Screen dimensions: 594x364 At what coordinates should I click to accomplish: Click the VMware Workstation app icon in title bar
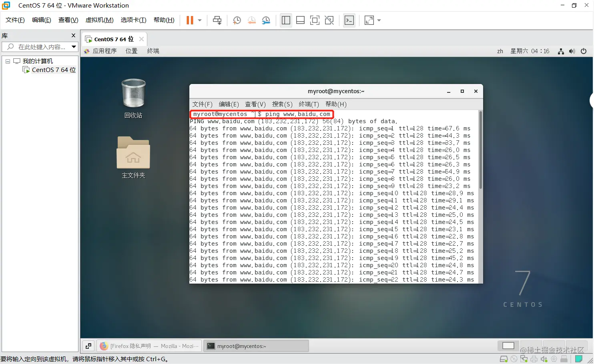point(6,5)
